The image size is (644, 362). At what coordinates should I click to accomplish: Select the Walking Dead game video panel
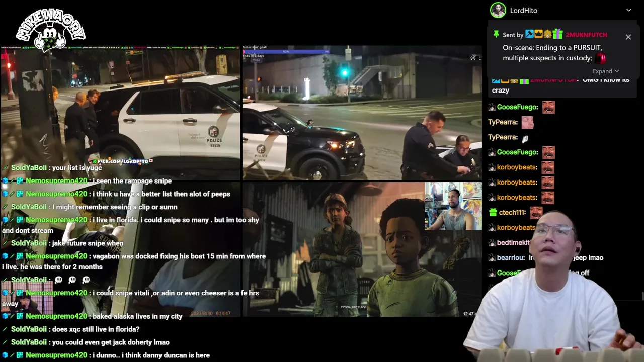tap(362, 249)
